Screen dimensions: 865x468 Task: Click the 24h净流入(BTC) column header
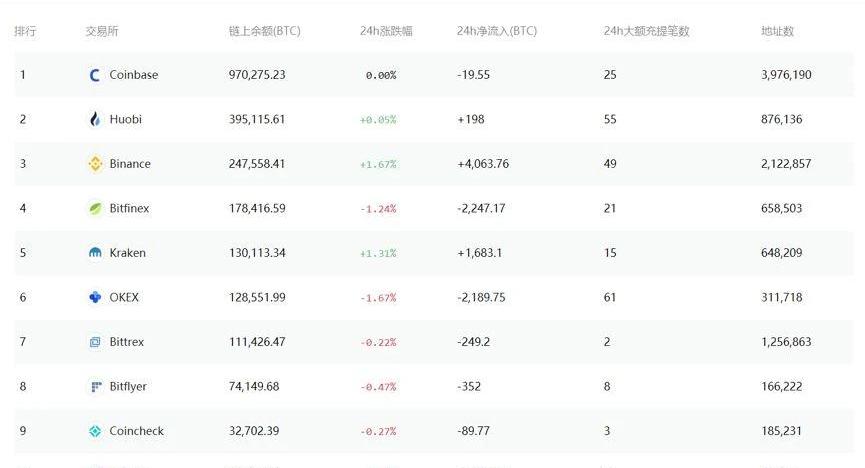496,31
